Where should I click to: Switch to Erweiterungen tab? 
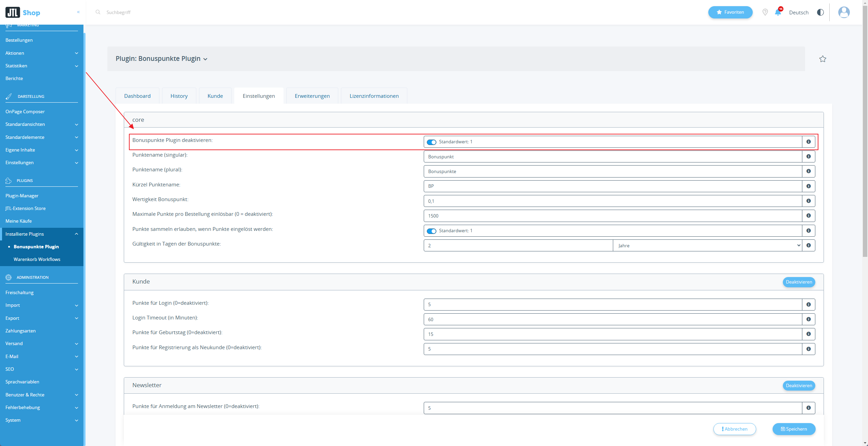click(x=312, y=96)
